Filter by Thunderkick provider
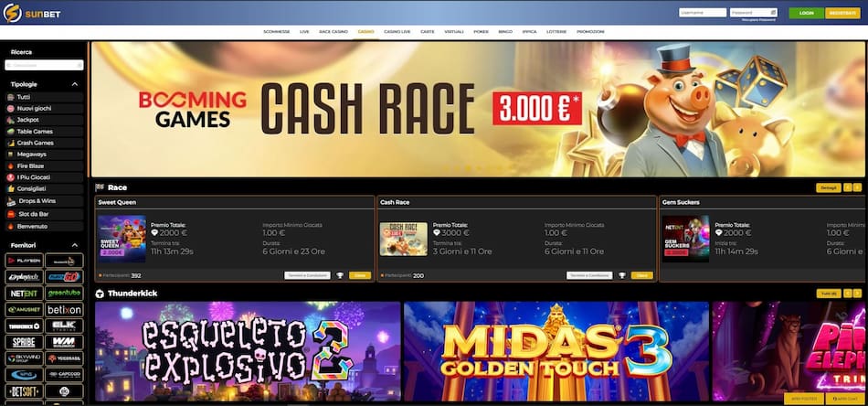This screenshot has height=406, width=868. pyautogui.click(x=24, y=326)
